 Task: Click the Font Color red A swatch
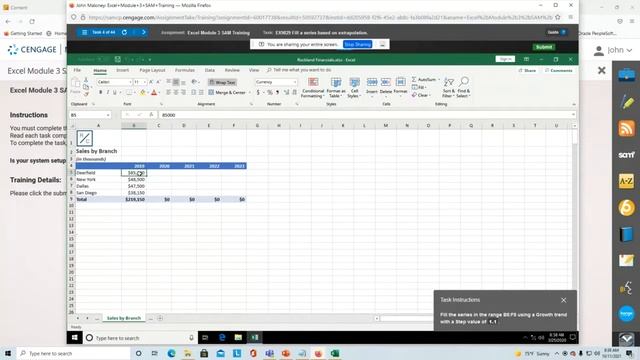point(154,93)
